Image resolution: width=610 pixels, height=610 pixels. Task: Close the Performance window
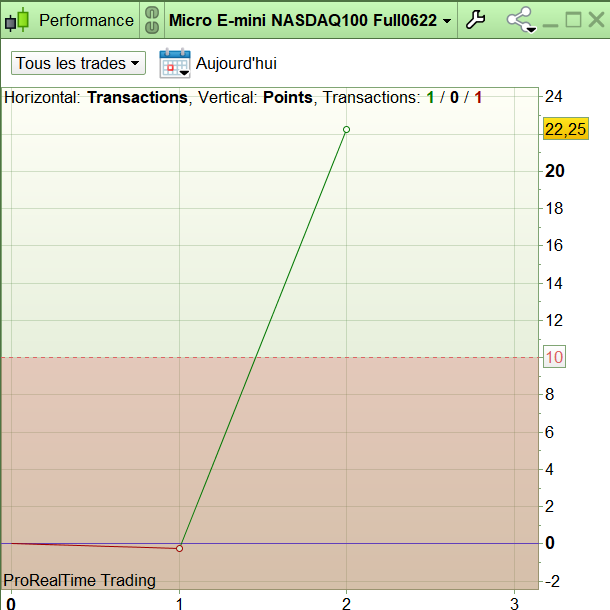[x=597, y=19]
